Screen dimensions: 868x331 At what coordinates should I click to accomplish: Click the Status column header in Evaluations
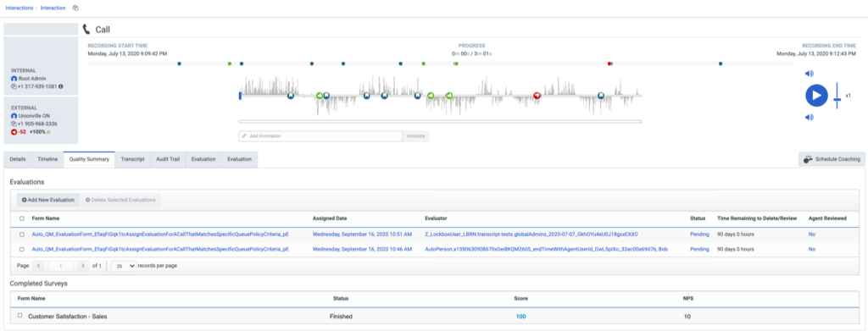pos(698,218)
